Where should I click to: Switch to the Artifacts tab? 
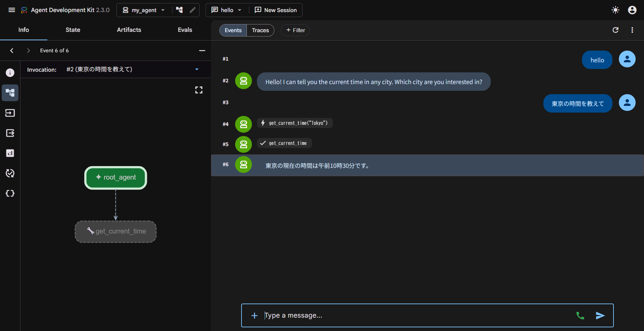129,30
